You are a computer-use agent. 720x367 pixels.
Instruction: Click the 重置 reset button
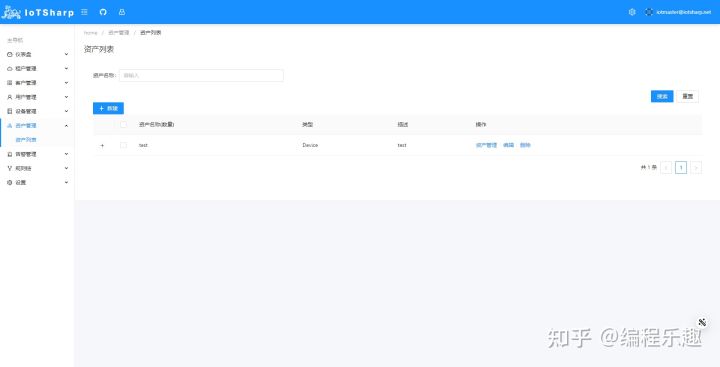point(687,96)
